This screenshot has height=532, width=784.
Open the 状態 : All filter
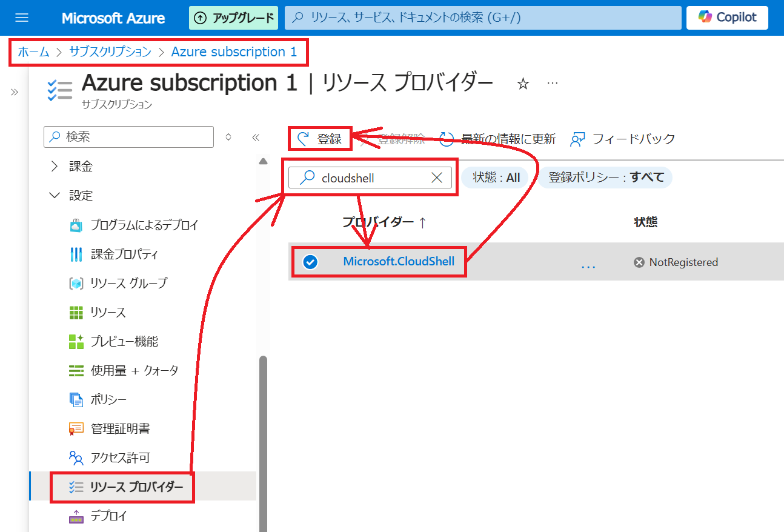pos(496,178)
